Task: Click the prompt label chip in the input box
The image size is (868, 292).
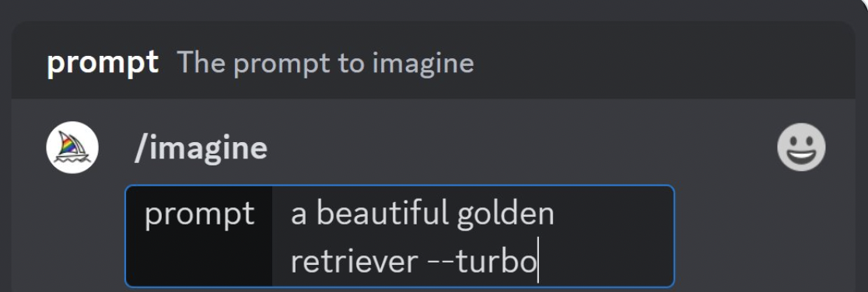Action: pos(199,214)
